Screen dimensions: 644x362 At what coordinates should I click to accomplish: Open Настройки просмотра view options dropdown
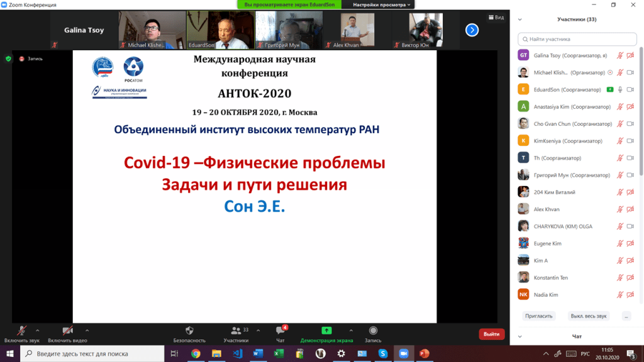pyautogui.click(x=382, y=4)
